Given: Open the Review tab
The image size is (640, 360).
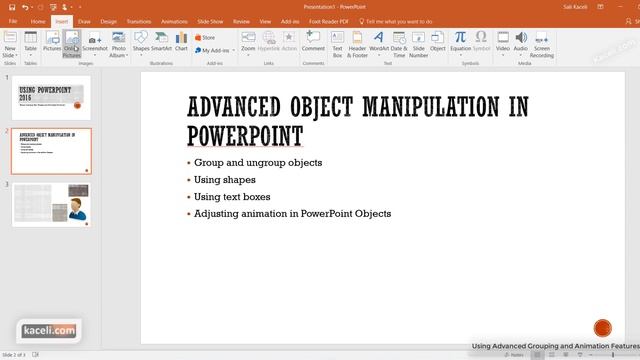Looking at the screenshot, I should point(241,21).
